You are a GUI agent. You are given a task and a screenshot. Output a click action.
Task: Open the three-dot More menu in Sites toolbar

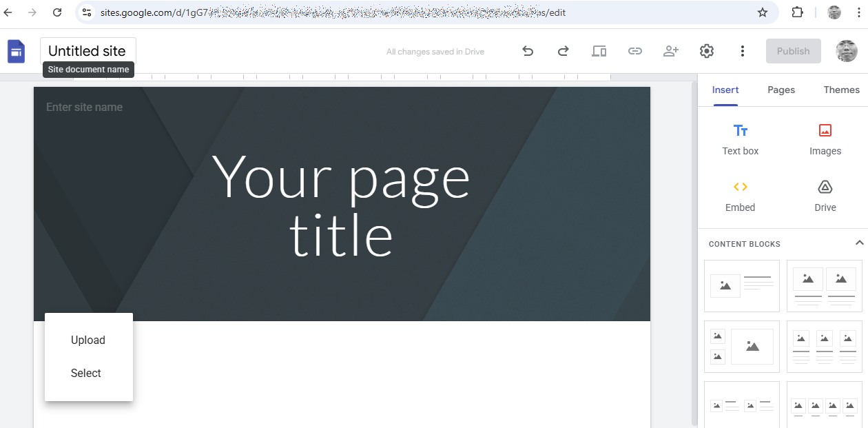[742, 51]
